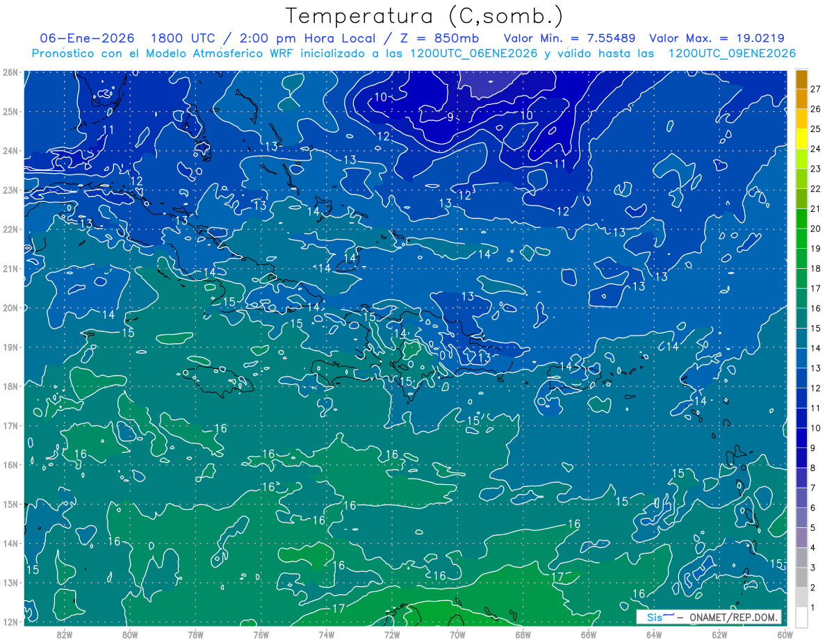Image resolution: width=834 pixels, height=644 pixels.
Task: Click the ONAMET/REP.DOM. logo box
Action: 708,617
